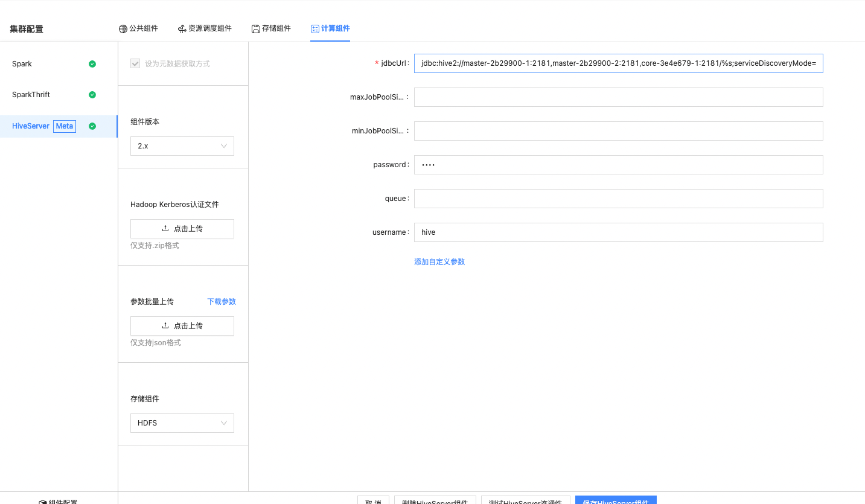Image resolution: width=865 pixels, height=504 pixels.
Task: Save with the 保存HiveServer组件 button
Action: click(x=616, y=500)
